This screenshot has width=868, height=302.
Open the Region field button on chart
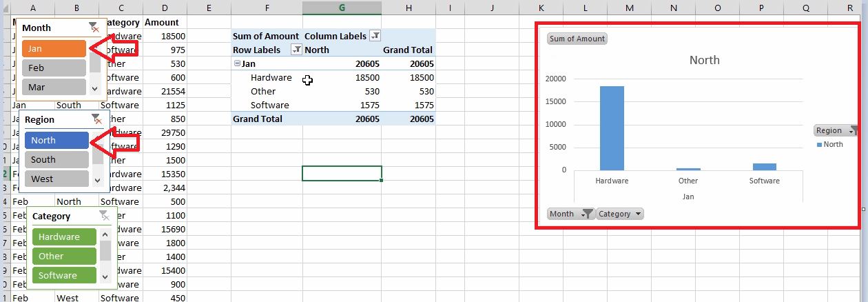[834, 130]
